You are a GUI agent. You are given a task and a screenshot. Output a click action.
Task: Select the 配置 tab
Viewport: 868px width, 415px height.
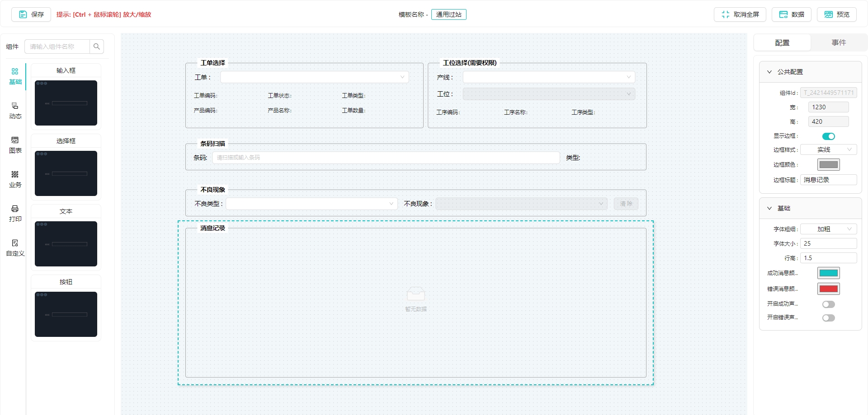coord(782,42)
